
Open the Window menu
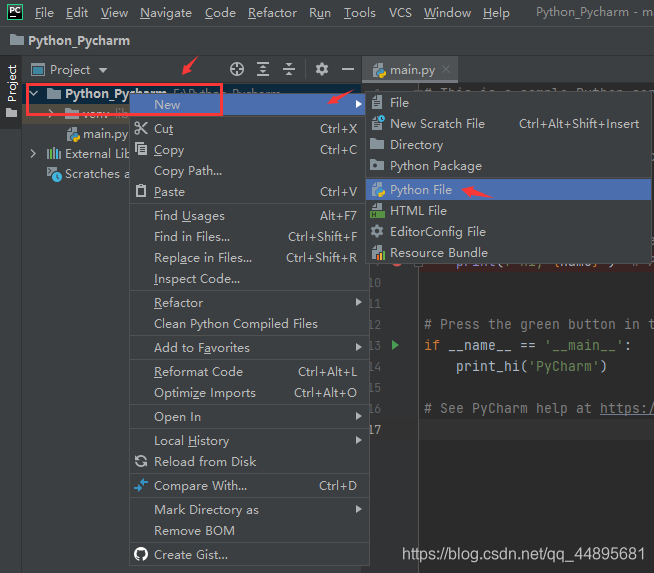(x=447, y=13)
